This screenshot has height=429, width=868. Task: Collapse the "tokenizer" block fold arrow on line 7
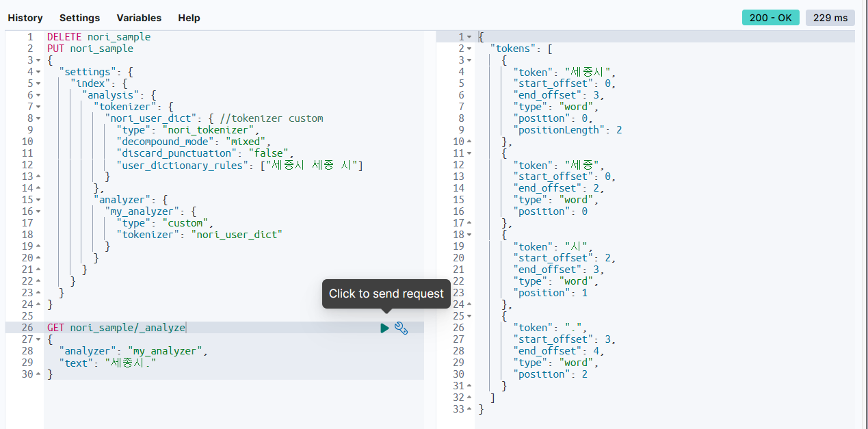click(x=38, y=107)
